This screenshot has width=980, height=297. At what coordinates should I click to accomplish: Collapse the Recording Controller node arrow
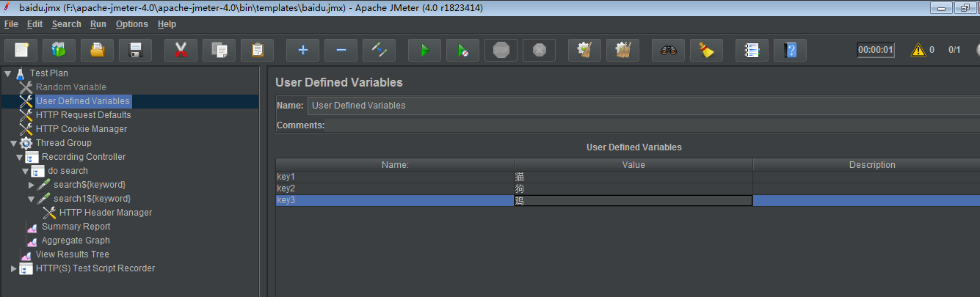19,157
